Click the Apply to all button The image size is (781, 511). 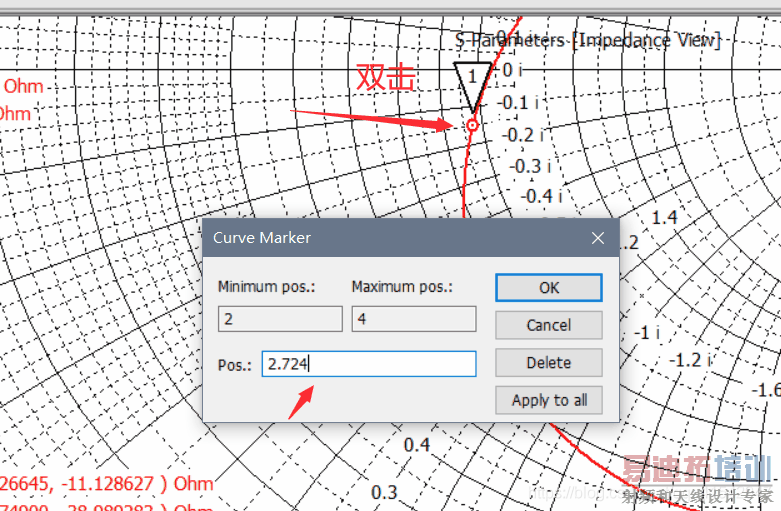tap(548, 400)
